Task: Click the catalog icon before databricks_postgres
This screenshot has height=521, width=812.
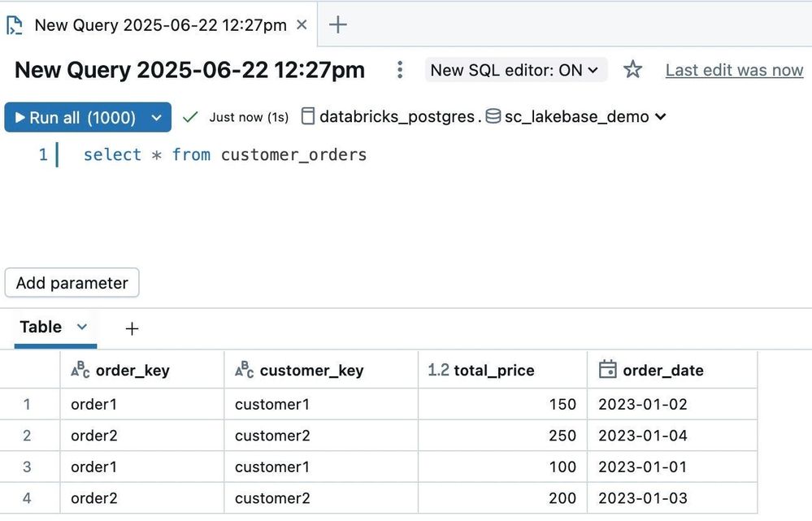Action: (x=307, y=117)
